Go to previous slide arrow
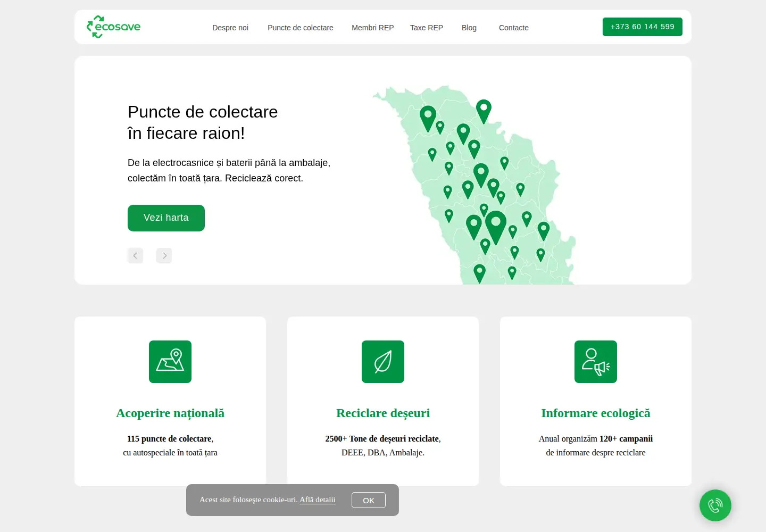 [x=135, y=255]
